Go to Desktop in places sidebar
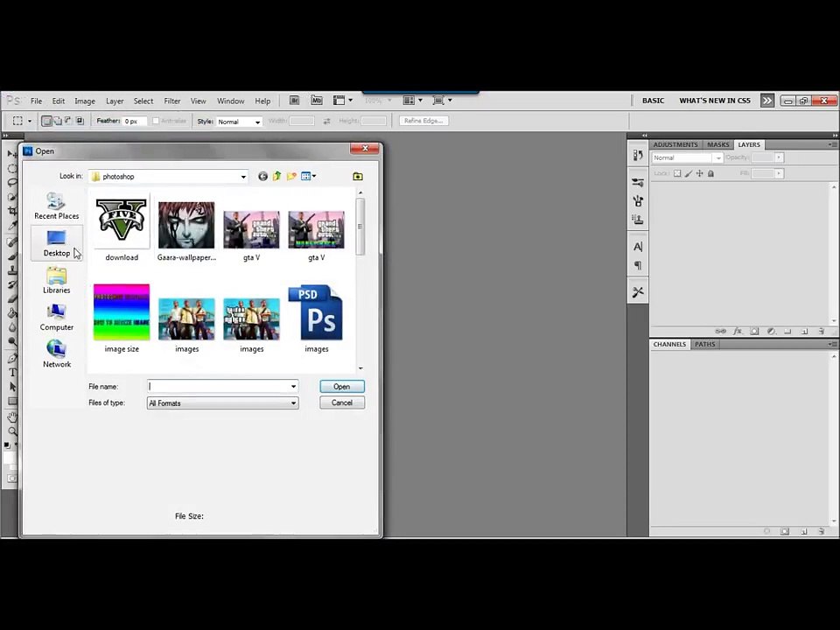 (56, 243)
